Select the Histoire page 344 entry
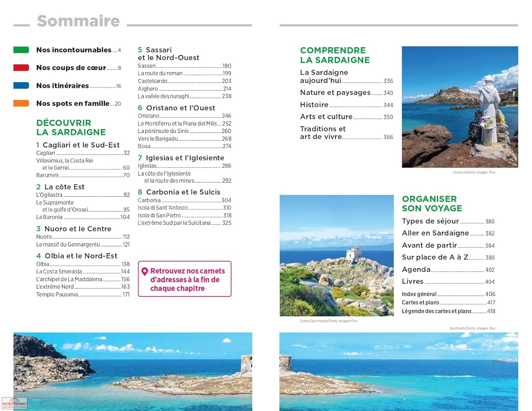This screenshot has height=411, width=532. pos(347,105)
